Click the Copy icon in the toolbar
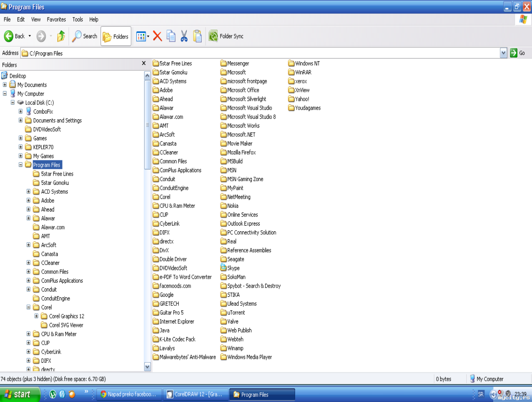 coord(171,36)
